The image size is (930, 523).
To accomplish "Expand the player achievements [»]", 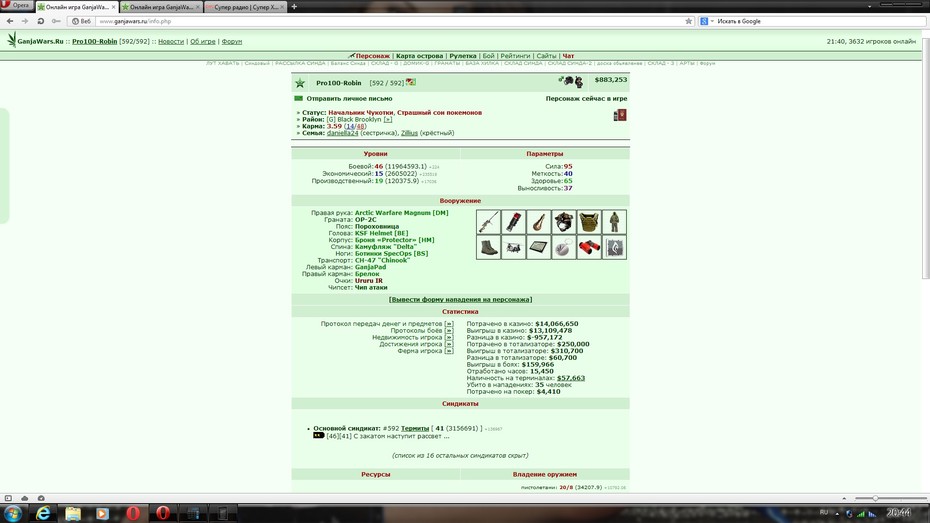I will click(449, 344).
